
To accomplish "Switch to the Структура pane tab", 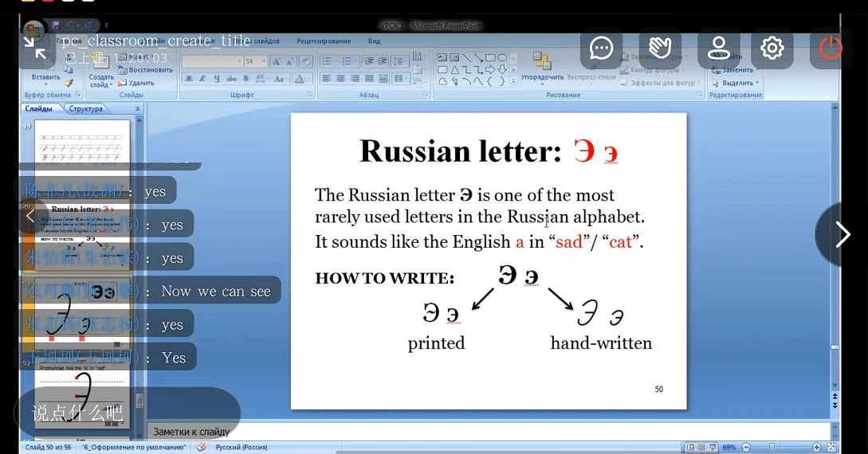I will click(86, 109).
